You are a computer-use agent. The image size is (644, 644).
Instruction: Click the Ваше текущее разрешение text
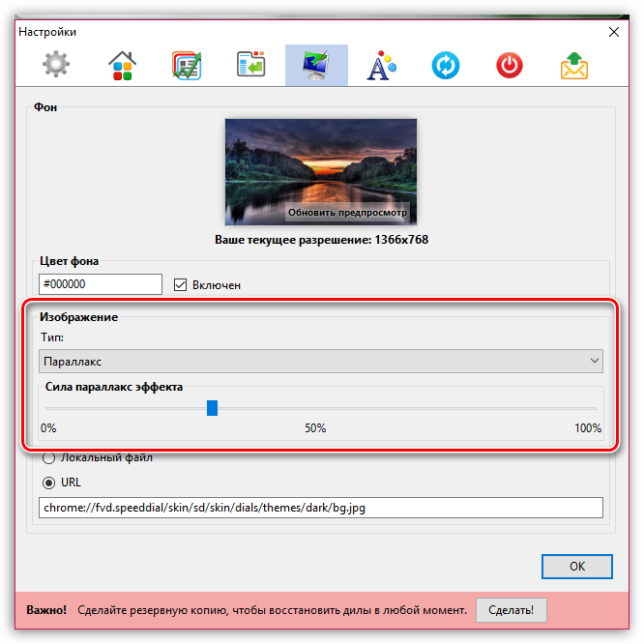point(322,240)
